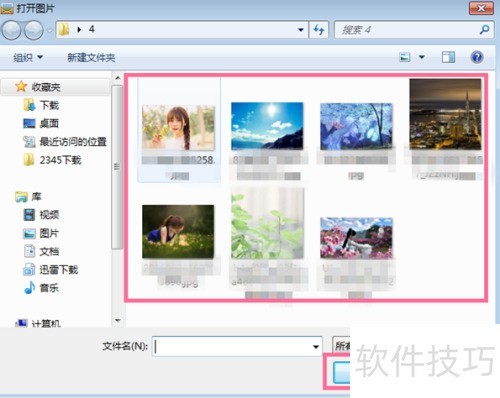500x398 pixels.
Task: Open the 迅雷下载 library
Action: tap(58, 270)
